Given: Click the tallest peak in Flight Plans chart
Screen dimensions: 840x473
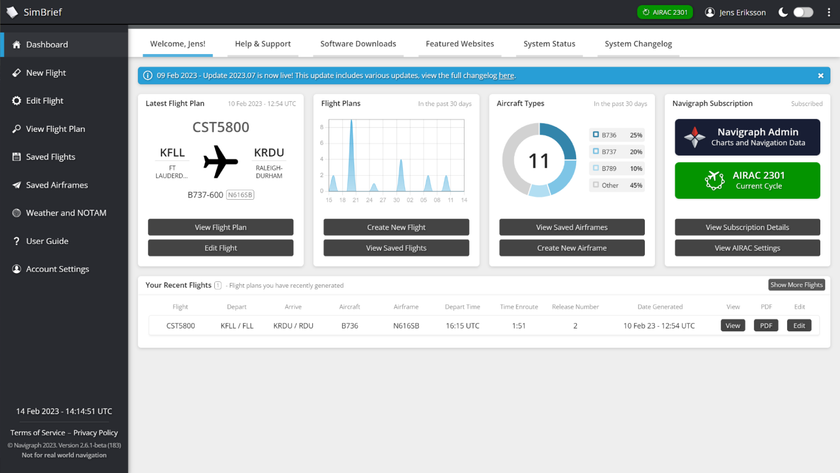Looking at the screenshot, I should tap(351, 155).
